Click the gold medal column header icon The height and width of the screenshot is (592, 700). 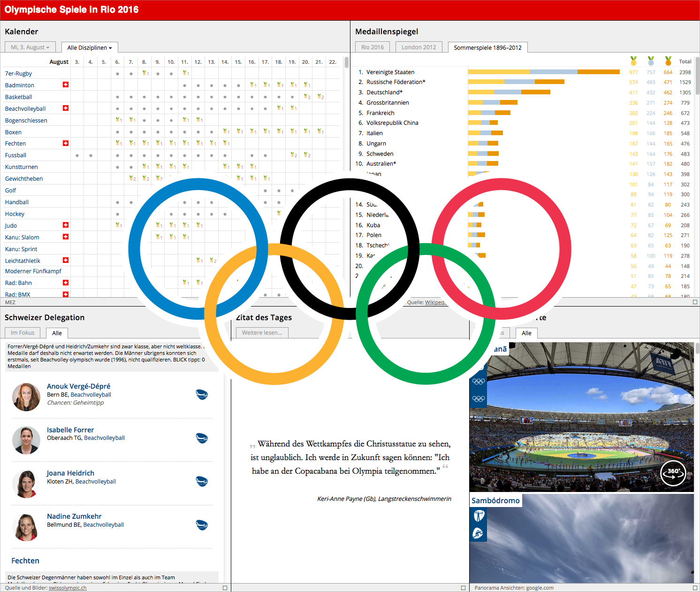(x=633, y=61)
